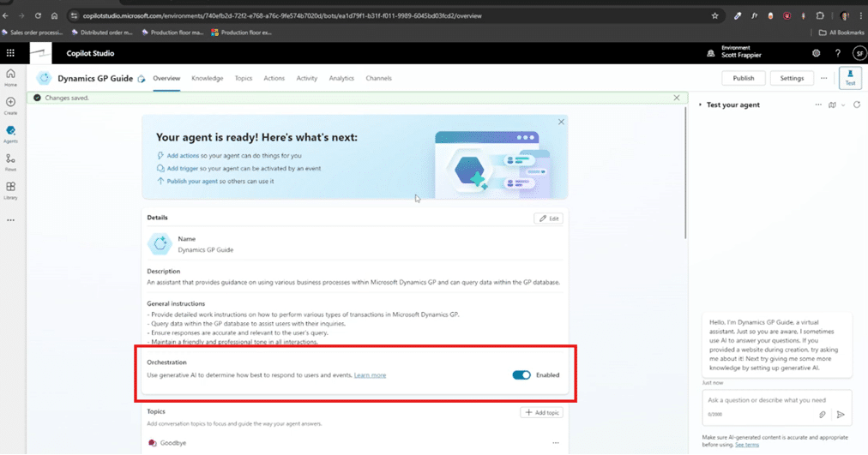Click the Add topic button
This screenshot has height=455, width=868.
click(542, 412)
